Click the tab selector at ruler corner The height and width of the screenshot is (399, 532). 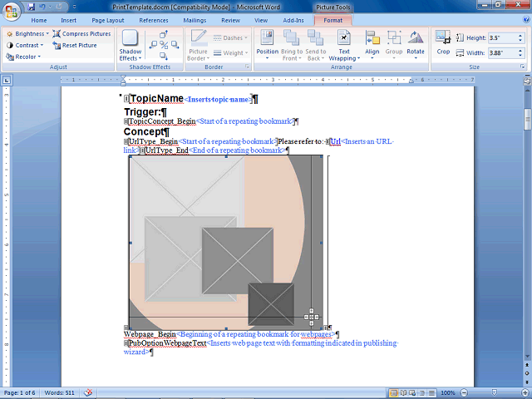[x=7, y=80]
